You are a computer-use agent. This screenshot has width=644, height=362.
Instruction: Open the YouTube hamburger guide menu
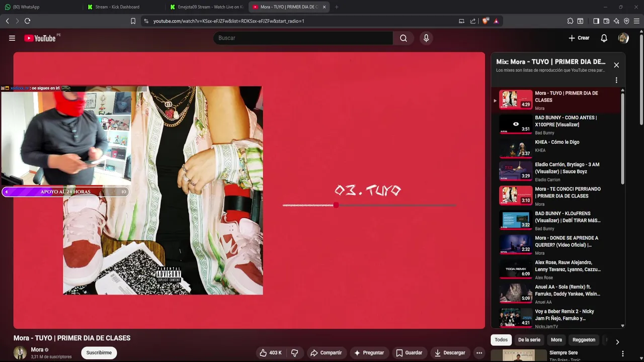tap(12, 38)
